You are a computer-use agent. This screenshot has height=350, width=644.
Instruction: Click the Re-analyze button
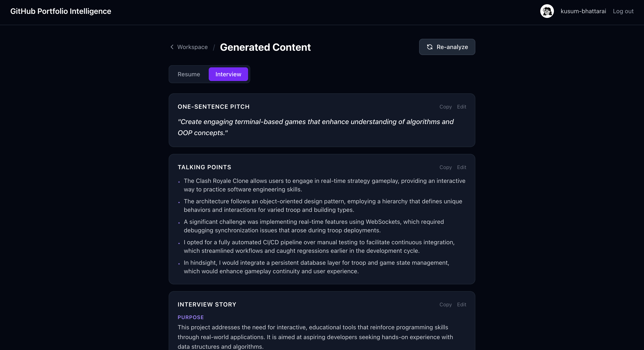(447, 47)
